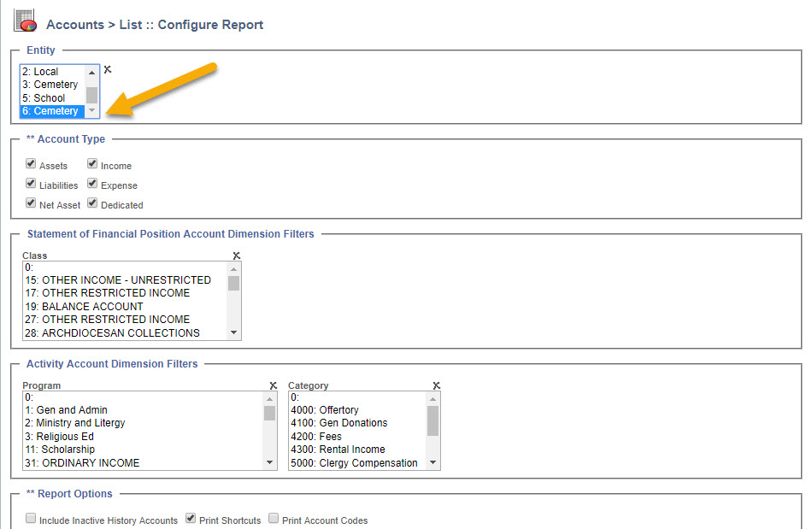Click Class list scroll down arrow
This screenshot has width=812, height=529.
[x=233, y=332]
